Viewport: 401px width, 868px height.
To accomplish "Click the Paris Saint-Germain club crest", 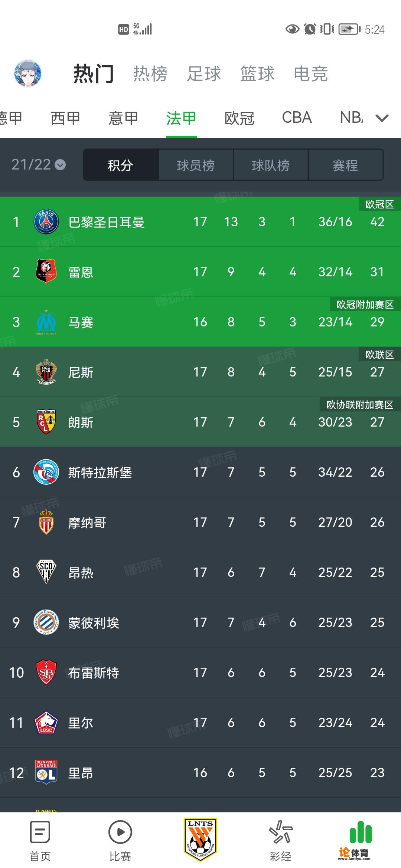I will 45,221.
